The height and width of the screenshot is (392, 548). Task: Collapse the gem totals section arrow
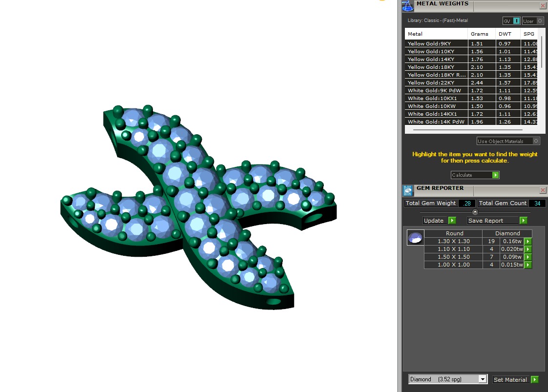point(475,212)
